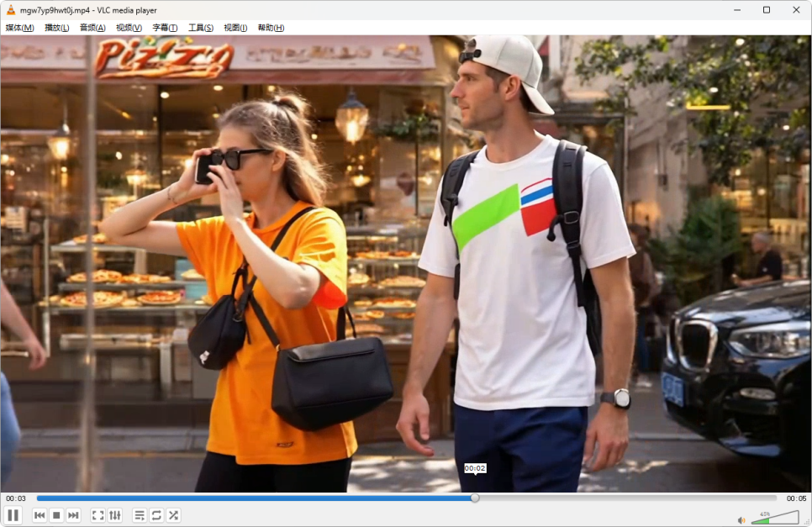
Task: Pause the video playback
Action: coord(13,515)
